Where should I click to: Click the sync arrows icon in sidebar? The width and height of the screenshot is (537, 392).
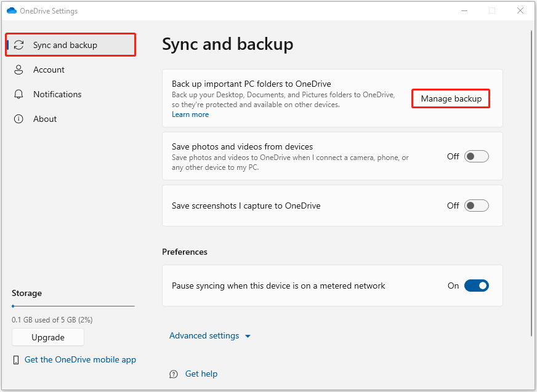click(18, 45)
